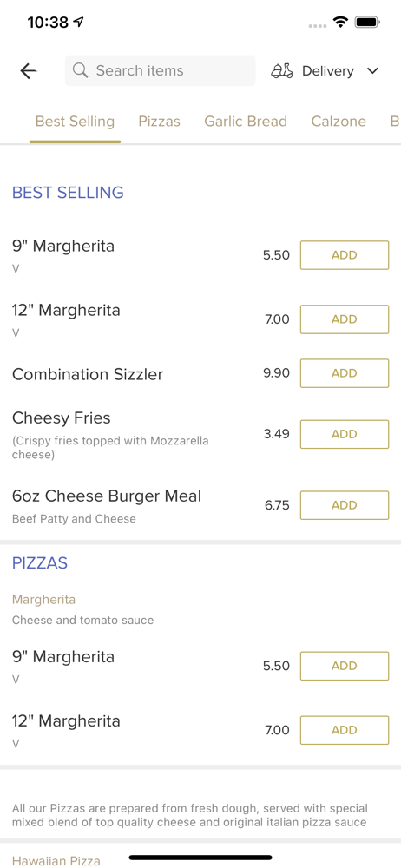This screenshot has height=868, width=401.
Task: Tap the back arrow icon
Action: coord(29,71)
